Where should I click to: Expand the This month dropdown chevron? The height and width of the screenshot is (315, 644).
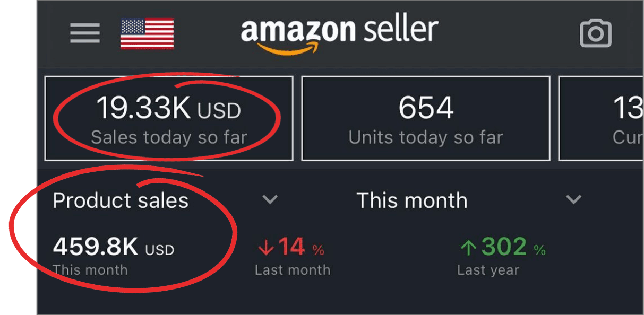[x=573, y=200]
